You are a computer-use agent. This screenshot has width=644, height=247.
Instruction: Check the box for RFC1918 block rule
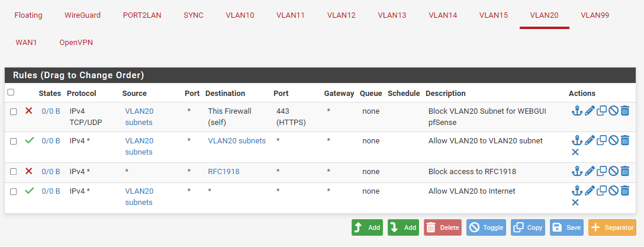14,171
